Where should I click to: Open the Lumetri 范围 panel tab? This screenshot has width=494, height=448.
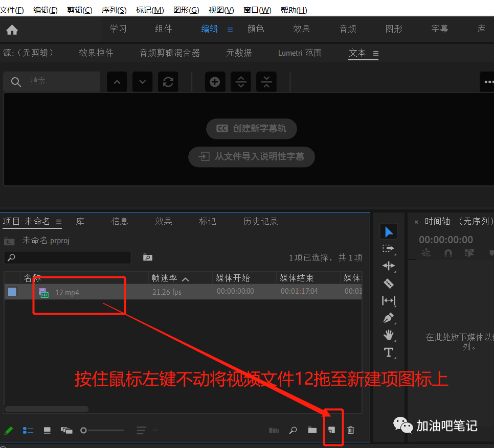point(300,53)
